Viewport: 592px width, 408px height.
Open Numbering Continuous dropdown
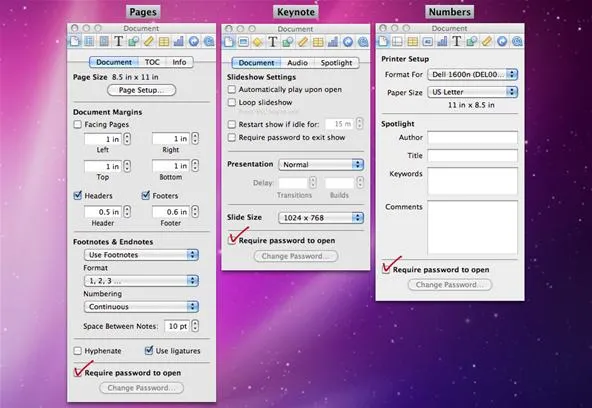coord(141,306)
